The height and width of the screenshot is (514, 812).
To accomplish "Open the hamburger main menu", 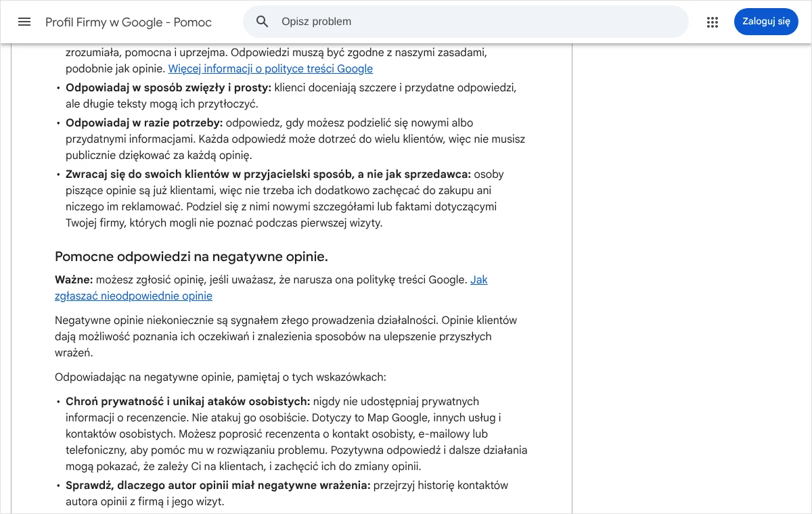I will [24, 22].
